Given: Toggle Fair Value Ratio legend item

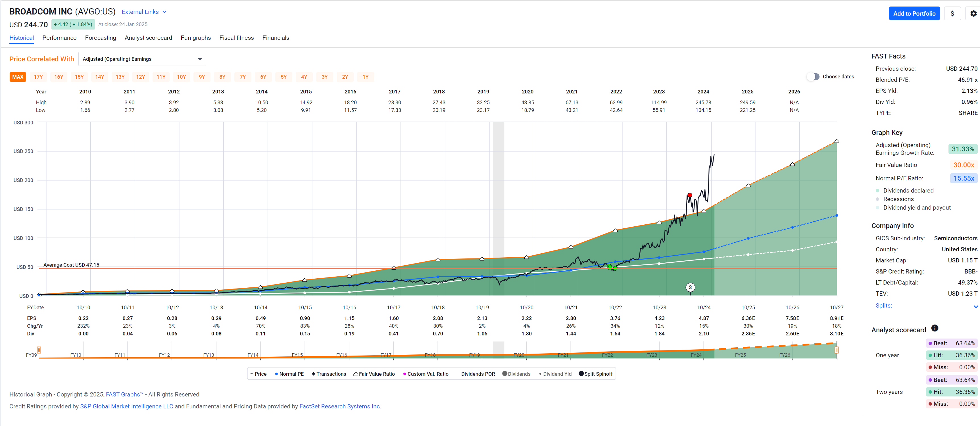Looking at the screenshot, I should (x=374, y=374).
